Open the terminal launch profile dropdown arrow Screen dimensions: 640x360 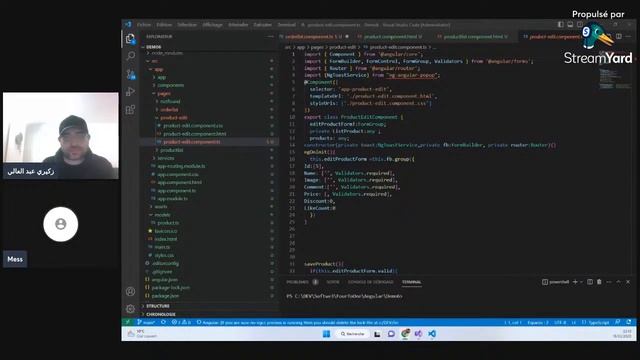581,282
